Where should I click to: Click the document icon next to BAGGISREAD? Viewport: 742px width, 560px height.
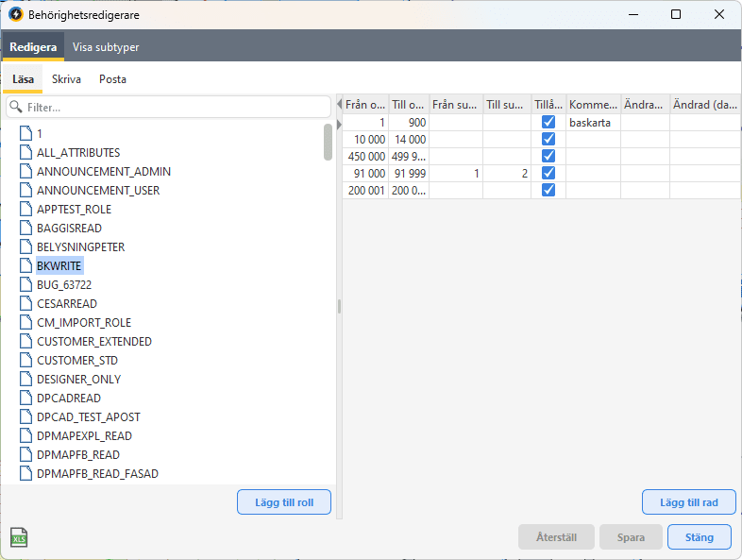coord(26,228)
